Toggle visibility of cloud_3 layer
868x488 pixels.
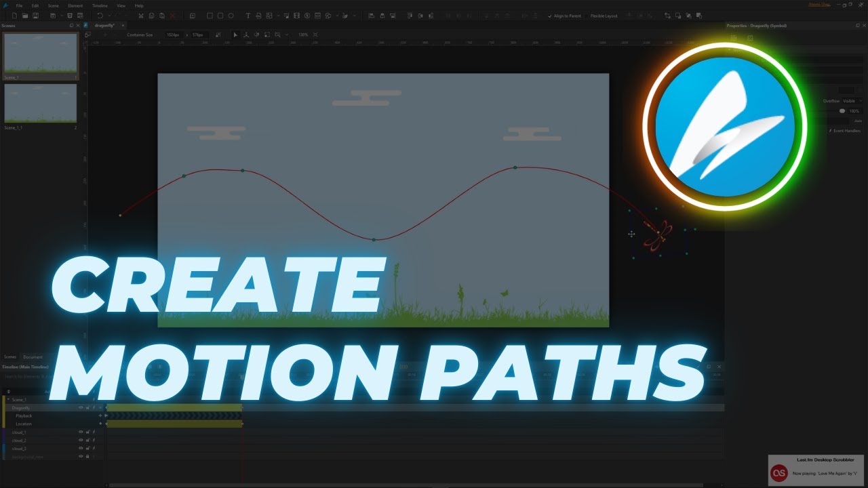click(x=81, y=448)
